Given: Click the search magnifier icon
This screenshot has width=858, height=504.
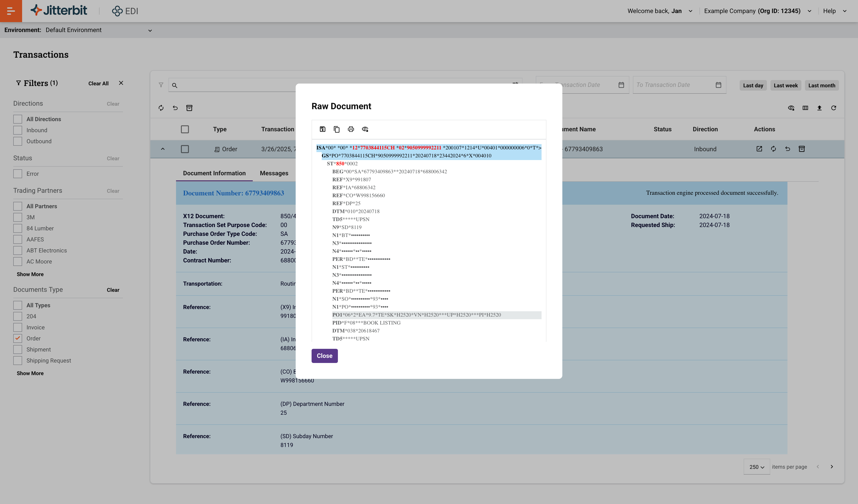Looking at the screenshot, I should [175, 85].
